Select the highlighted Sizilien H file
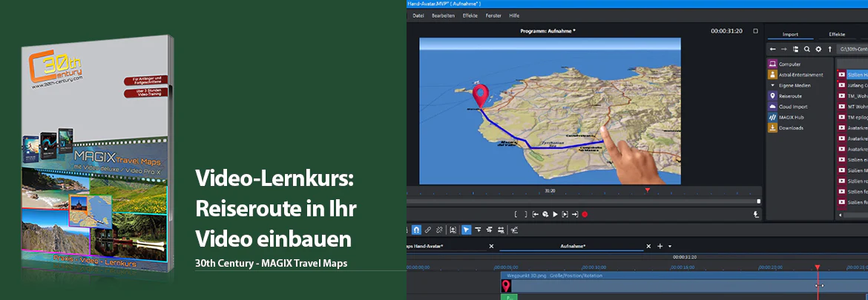This screenshot has width=868, height=300. click(x=852, y=74)
